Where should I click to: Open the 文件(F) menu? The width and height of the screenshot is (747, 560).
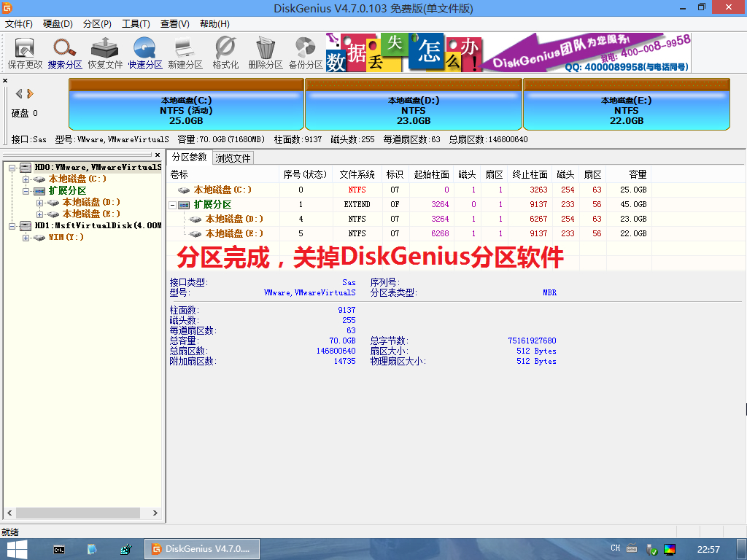point(18,24)
